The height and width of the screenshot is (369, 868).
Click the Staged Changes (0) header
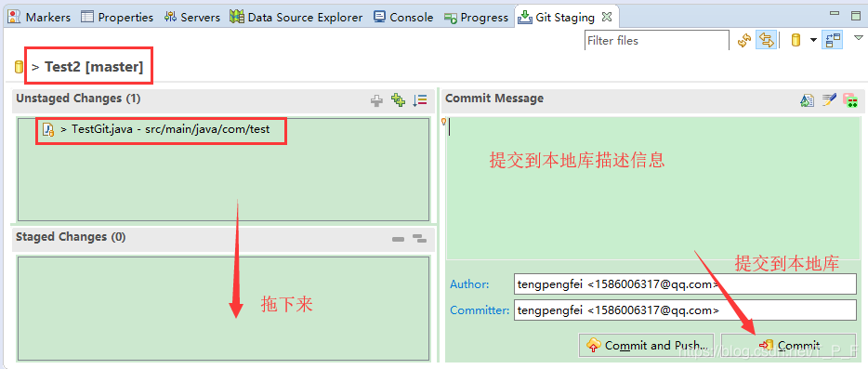point(71,237)
